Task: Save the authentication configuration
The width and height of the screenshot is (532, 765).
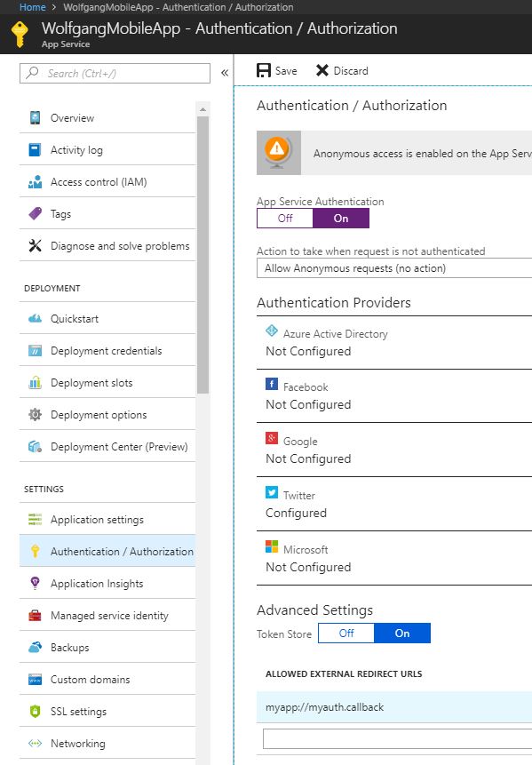Action: [275, 70]
